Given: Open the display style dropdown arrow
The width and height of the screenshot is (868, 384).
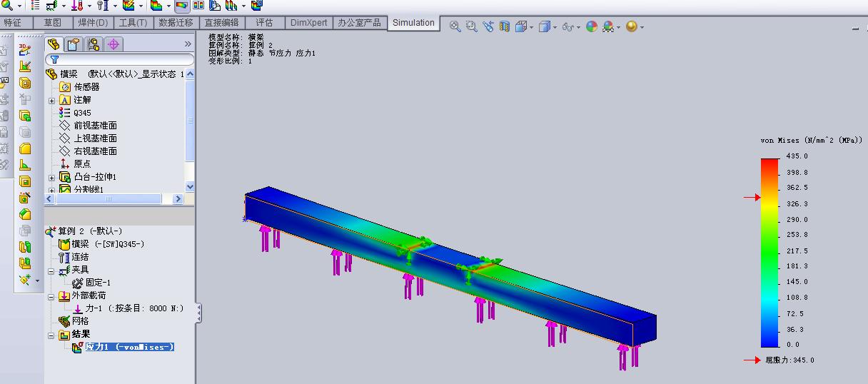Looking at the screenshot, I should [555, 27].
